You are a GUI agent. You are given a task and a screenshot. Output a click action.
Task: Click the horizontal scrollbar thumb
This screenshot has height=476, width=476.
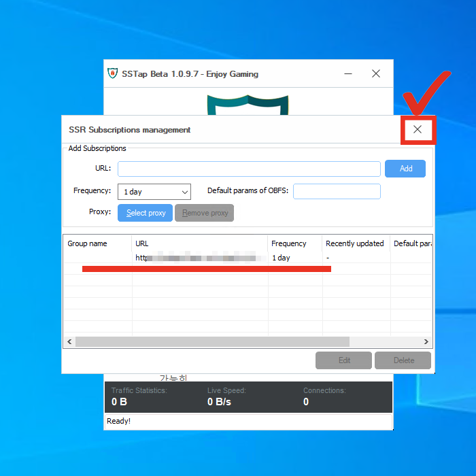212,342
